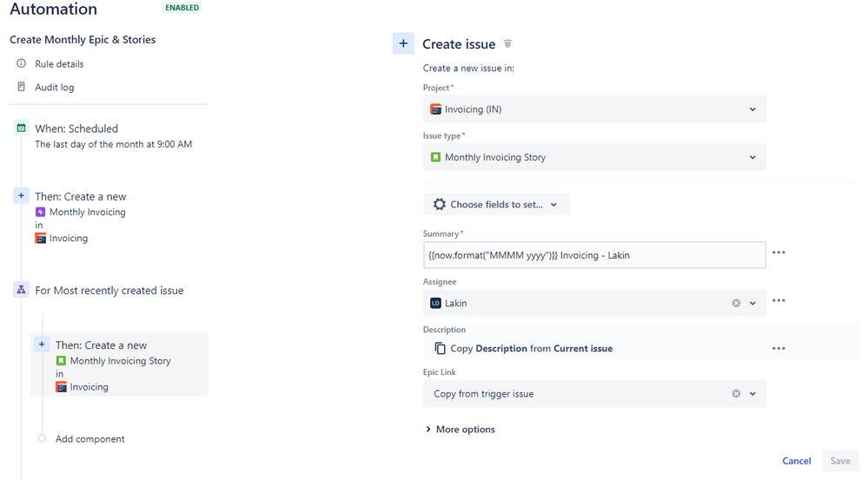Open the Issue type dropdown
The width and height of the screenshot is (868, 480).
(594, 158)
